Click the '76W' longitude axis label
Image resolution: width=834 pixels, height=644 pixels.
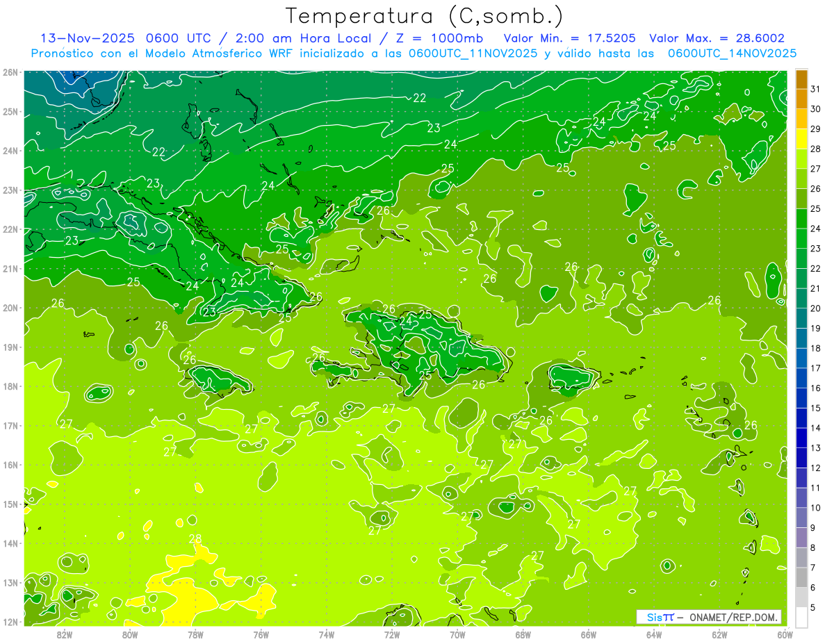click(x=261, y=634)
